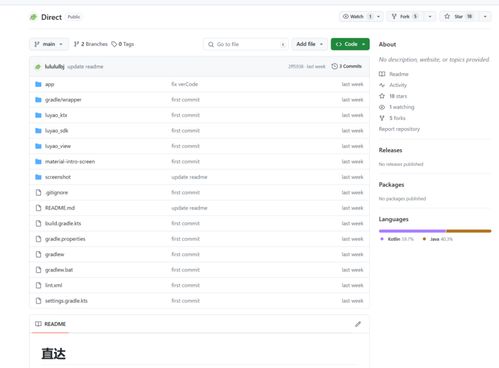Toggle Watch on the repository
The height and width of the screenshot is (368, 499).
[x=357, y=16]
